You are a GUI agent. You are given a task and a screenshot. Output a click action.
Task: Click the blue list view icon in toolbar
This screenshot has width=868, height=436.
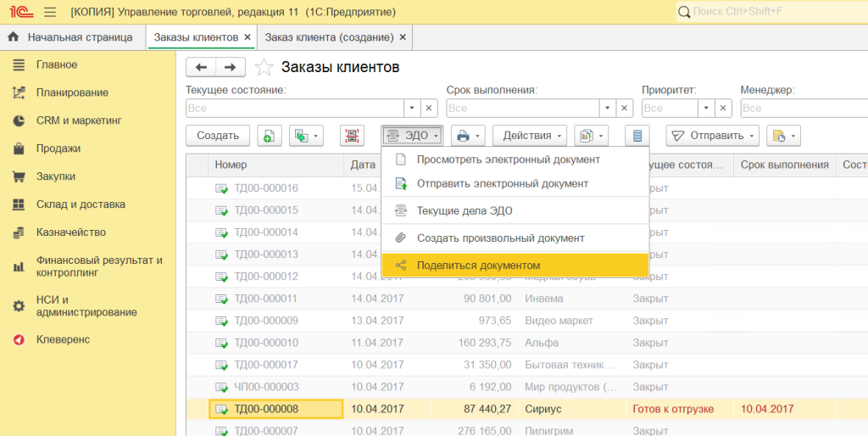tap(637, 136)
